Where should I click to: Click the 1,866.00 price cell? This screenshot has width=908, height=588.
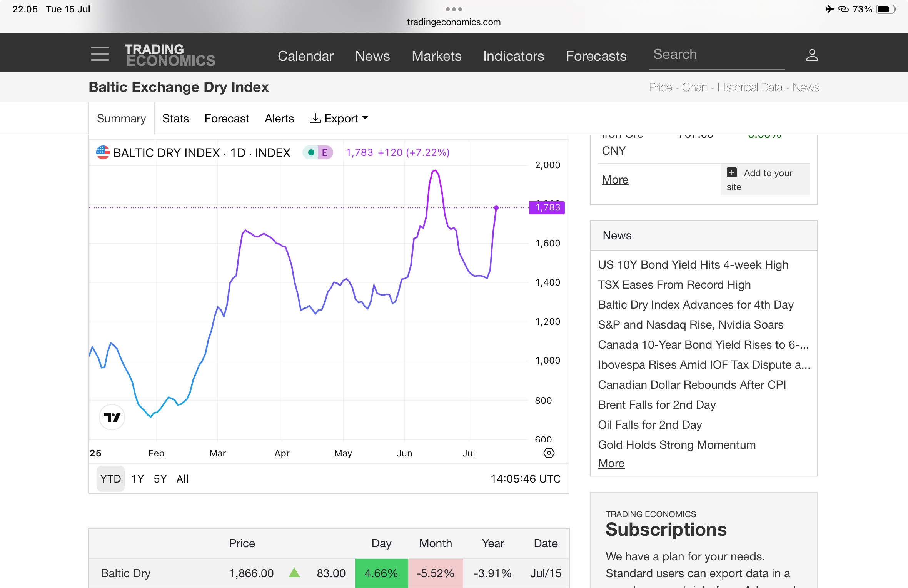(x=251, y=573)
